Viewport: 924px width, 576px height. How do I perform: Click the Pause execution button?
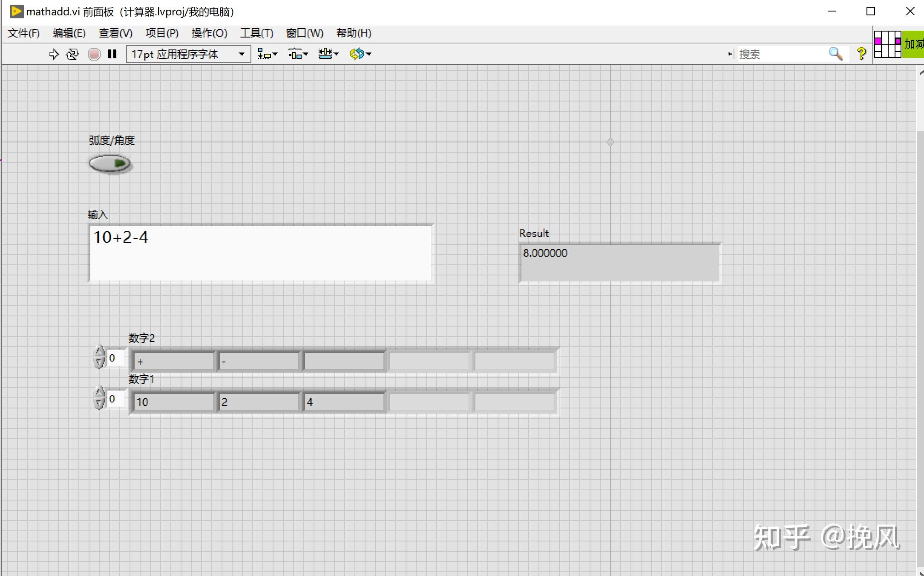coord(112,54)
